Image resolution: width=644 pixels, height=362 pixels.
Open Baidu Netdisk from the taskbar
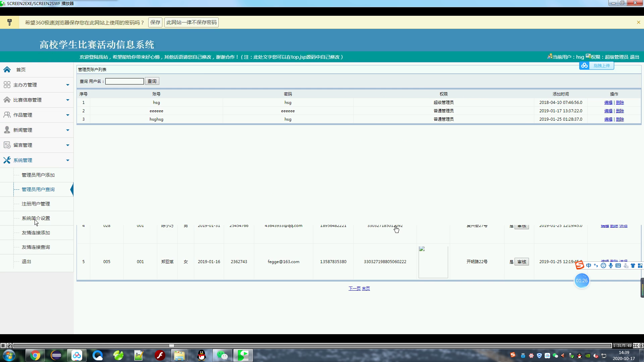77,355
